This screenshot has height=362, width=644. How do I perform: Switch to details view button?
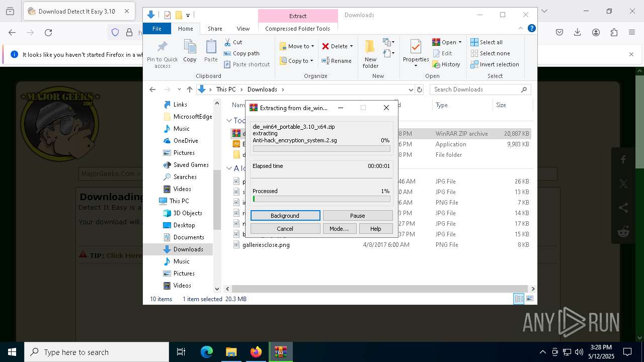[x=519, y=299]
